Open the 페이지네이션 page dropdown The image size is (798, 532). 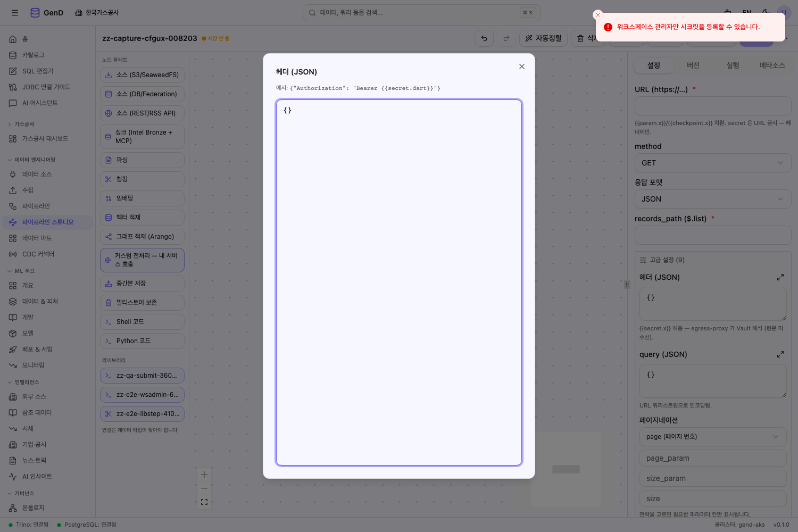(x=713, y=437)
